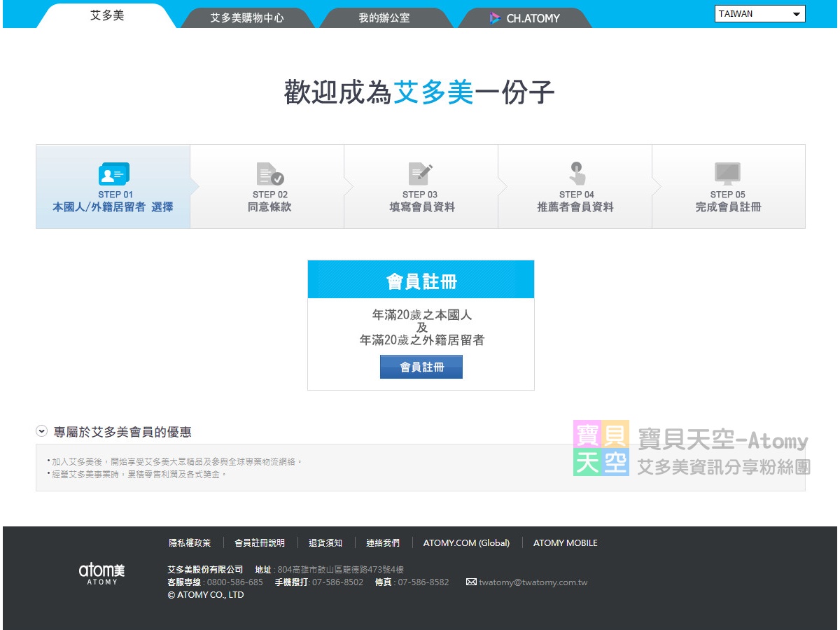Open the TAIWAN country dropdown
This screenshot has height=630, width=840.
(760, 14)
